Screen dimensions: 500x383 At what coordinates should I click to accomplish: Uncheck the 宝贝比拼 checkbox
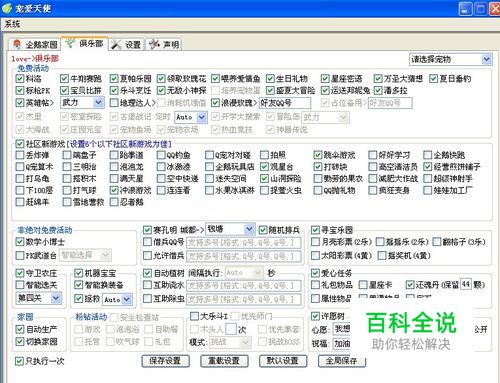[64, 90]
